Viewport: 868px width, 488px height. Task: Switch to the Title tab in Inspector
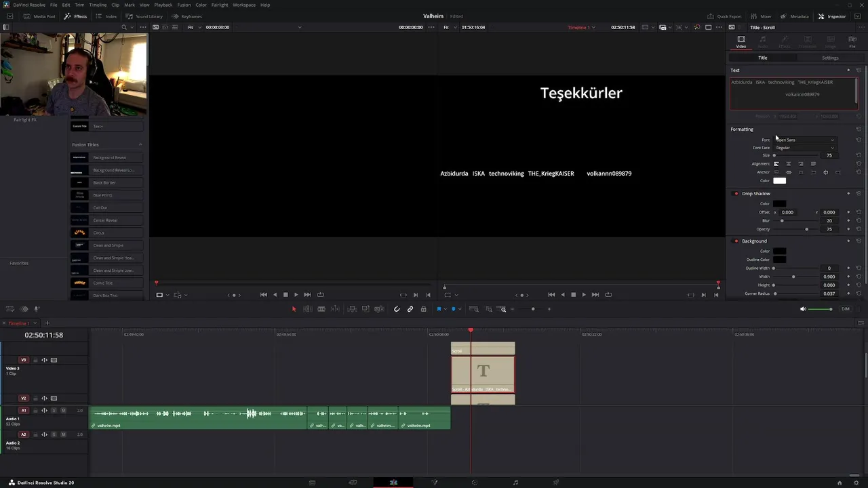pos(762,58)
